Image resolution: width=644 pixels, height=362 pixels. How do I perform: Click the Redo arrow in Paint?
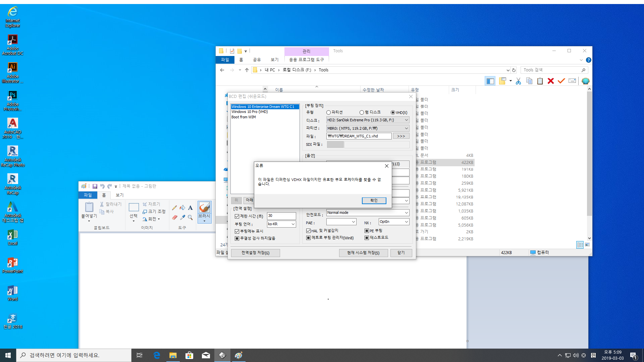[x=109, y=186]
